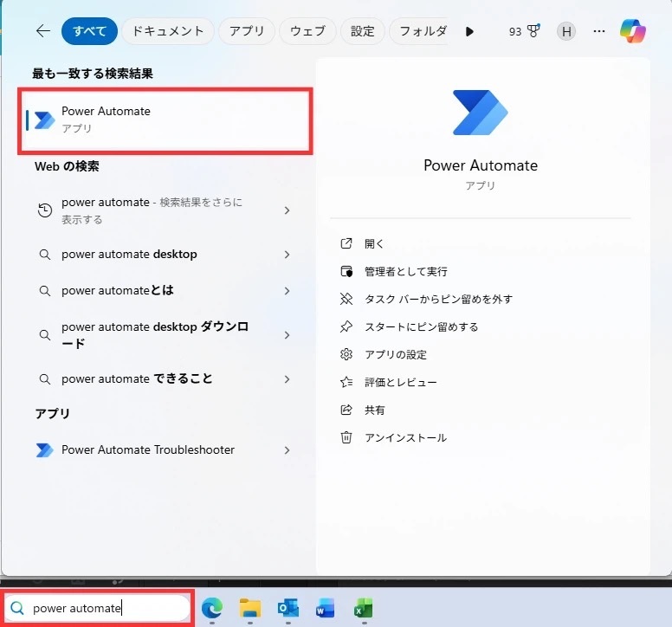This screenshot has width=672, height=627.
Task: Open the Copilot icon in the search header
Action: (632, 31)
